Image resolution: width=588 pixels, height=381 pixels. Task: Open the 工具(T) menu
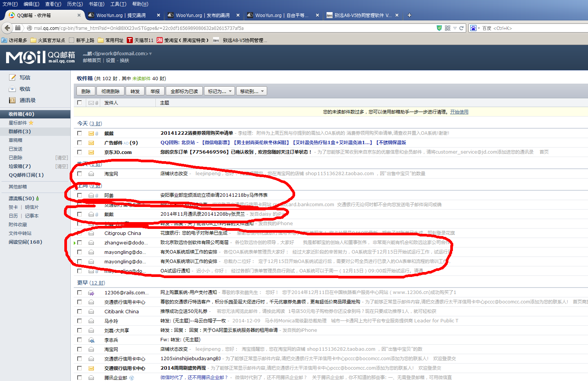118,4
